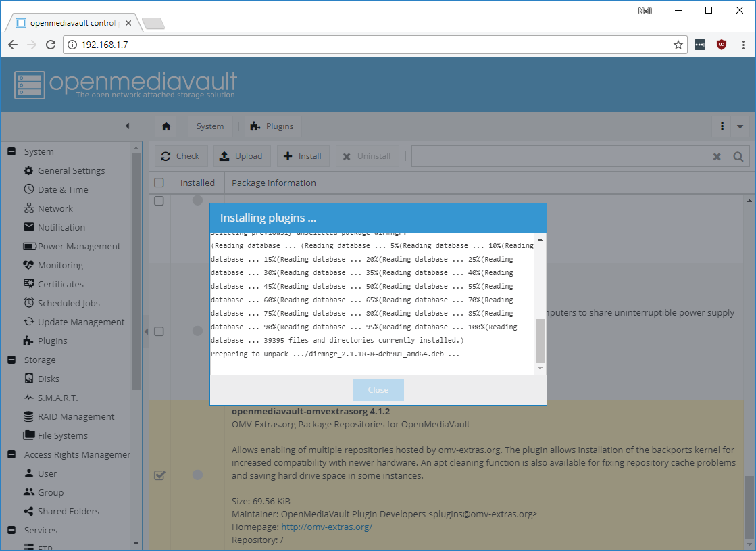Click the sidebar vertical scrollbar thumb
Viewport: 756px width, 551px height.
[136, 271]
